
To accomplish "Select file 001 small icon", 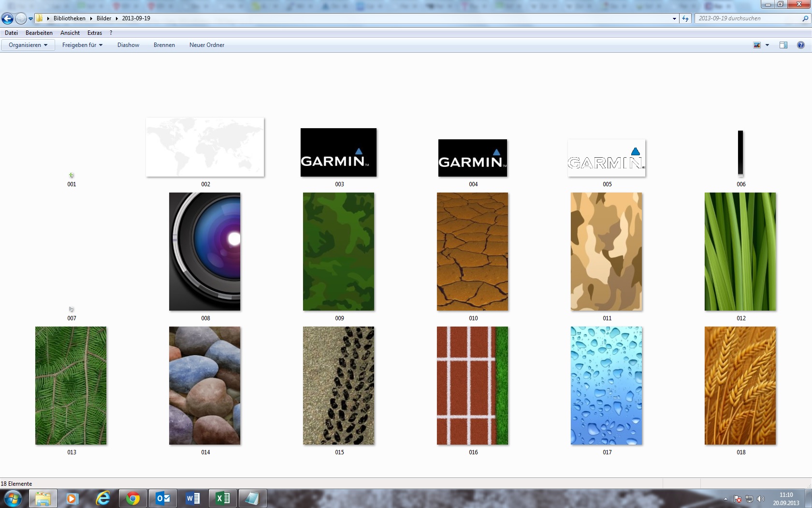I will 72,175.
